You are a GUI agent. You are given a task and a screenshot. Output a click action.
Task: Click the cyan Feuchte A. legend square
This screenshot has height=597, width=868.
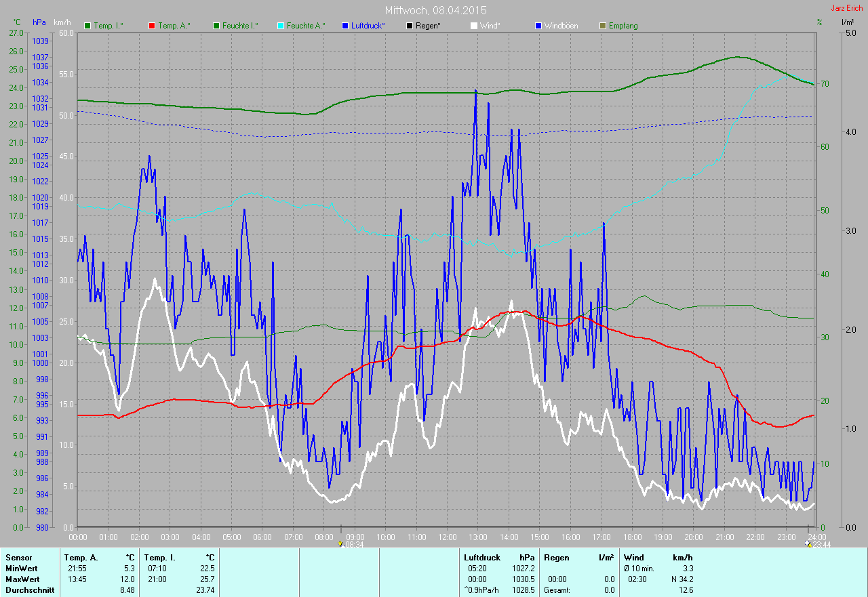tap(280, 26)
